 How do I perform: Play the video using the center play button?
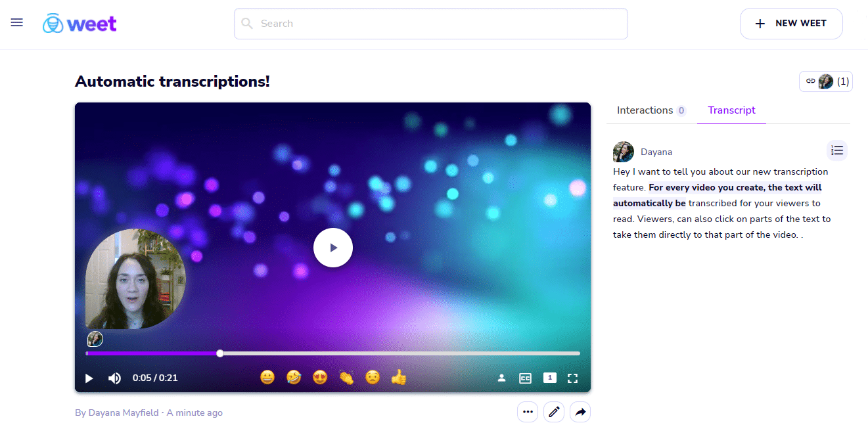pos(333,248)
